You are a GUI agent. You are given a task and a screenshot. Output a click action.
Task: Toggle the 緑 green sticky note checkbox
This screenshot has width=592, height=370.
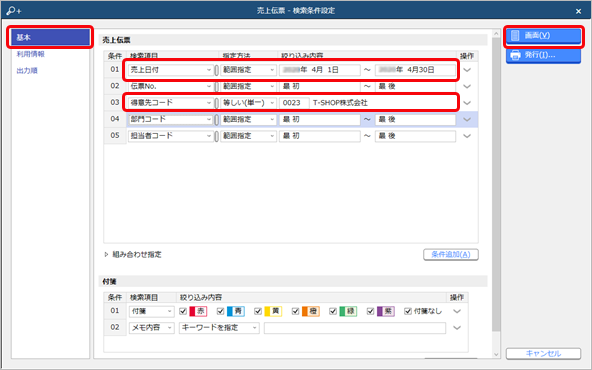point(333,311)
